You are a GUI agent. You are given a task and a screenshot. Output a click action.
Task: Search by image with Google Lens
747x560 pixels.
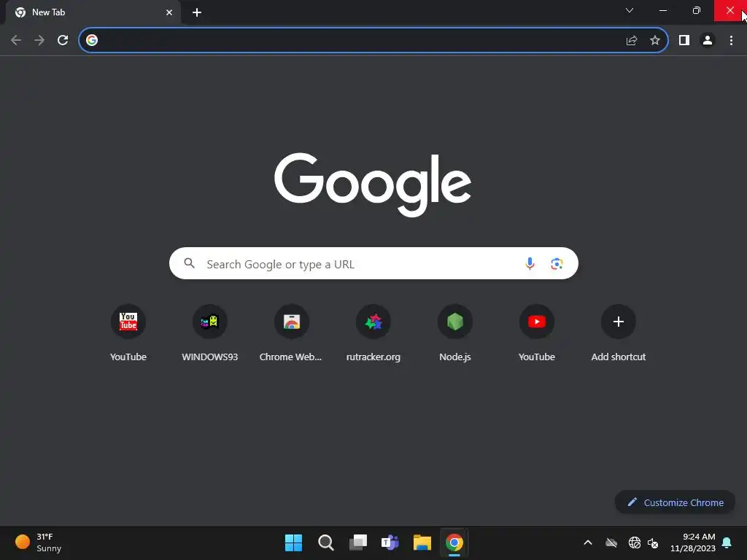pos(557,263)
